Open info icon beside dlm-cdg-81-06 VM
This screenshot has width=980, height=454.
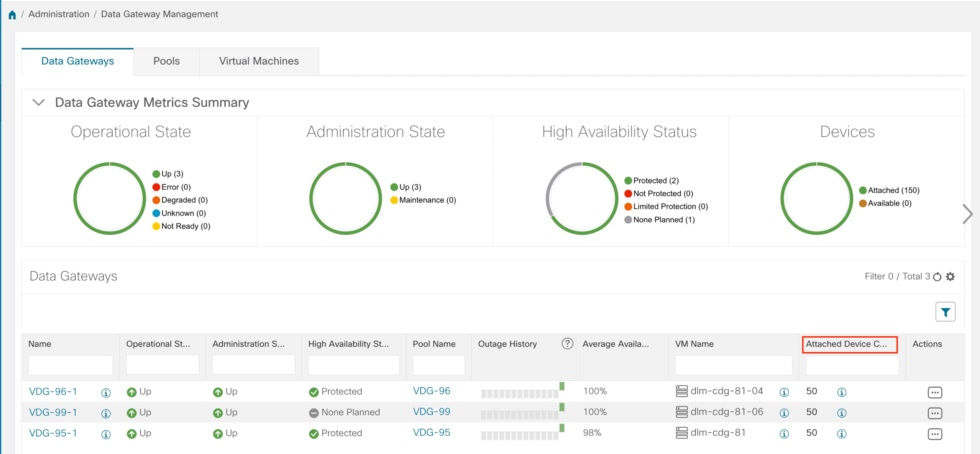pyautogui.click(x=784, y=413)
